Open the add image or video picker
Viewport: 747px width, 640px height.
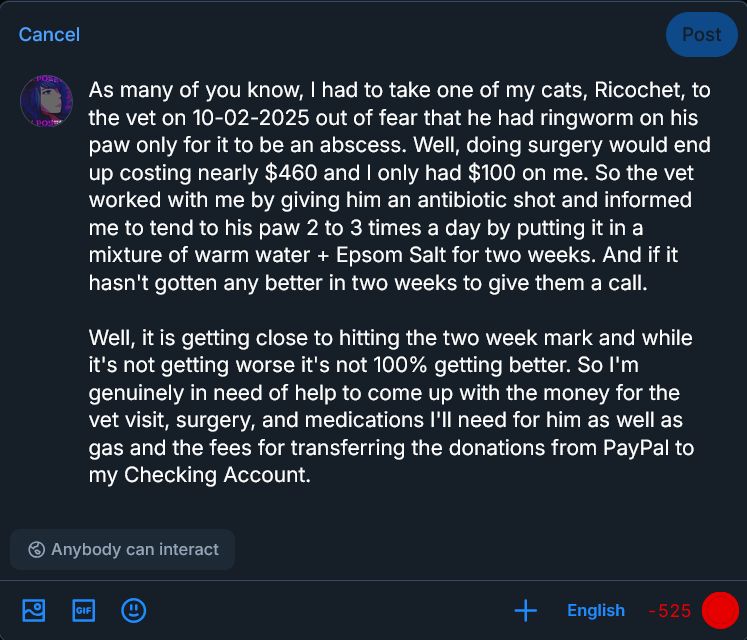point(34,610)
